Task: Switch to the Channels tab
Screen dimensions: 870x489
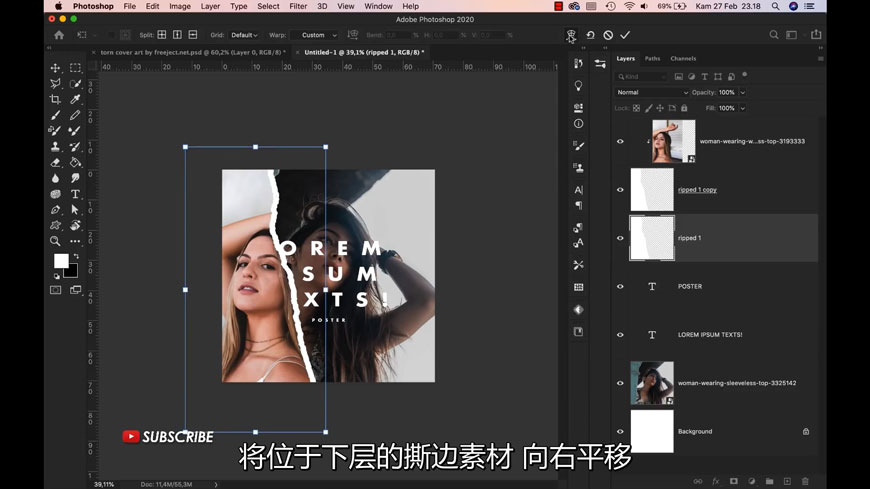Action: (683, 58)
